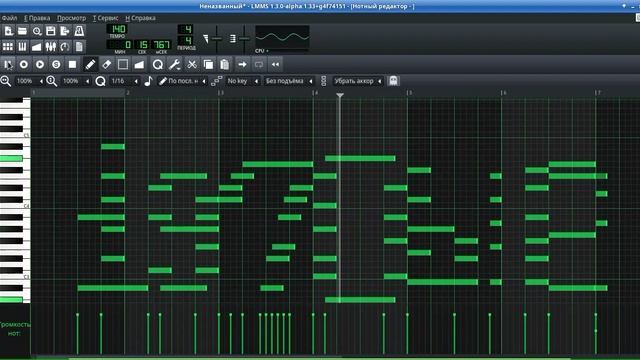Adjust the master pitch slider
This screenshot has width=640, height=360.
coord(244,38)
